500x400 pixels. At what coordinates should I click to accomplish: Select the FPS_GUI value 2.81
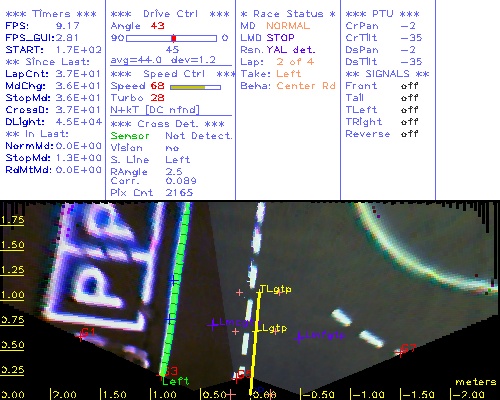pos(67,38)
